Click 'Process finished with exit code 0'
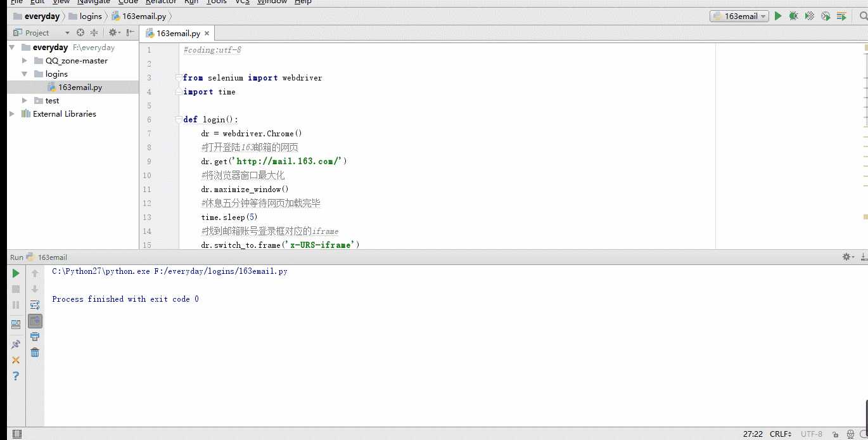The width and height of the screenshot is (868, 440). pyautogui.click(x=125, y=299)
